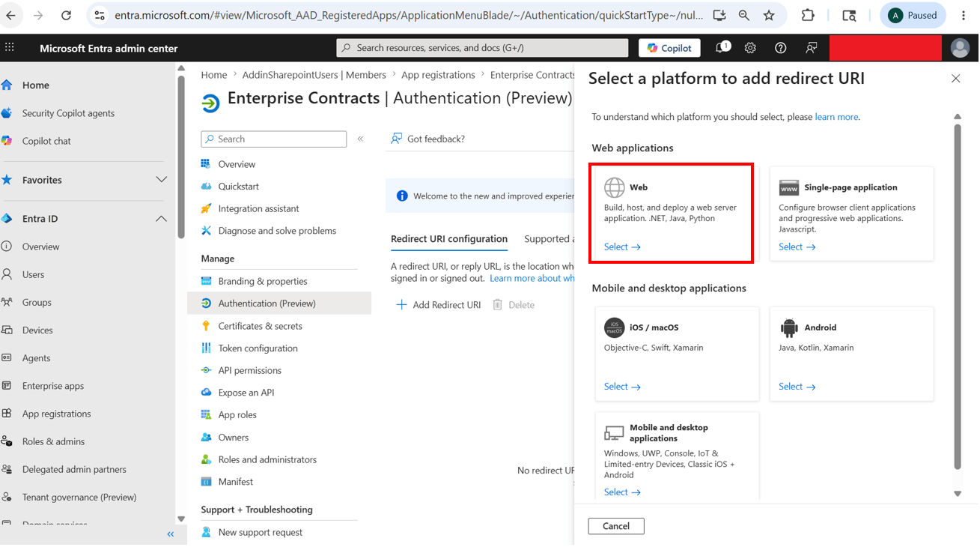Open Users in the left navigation

click(33, 274)
